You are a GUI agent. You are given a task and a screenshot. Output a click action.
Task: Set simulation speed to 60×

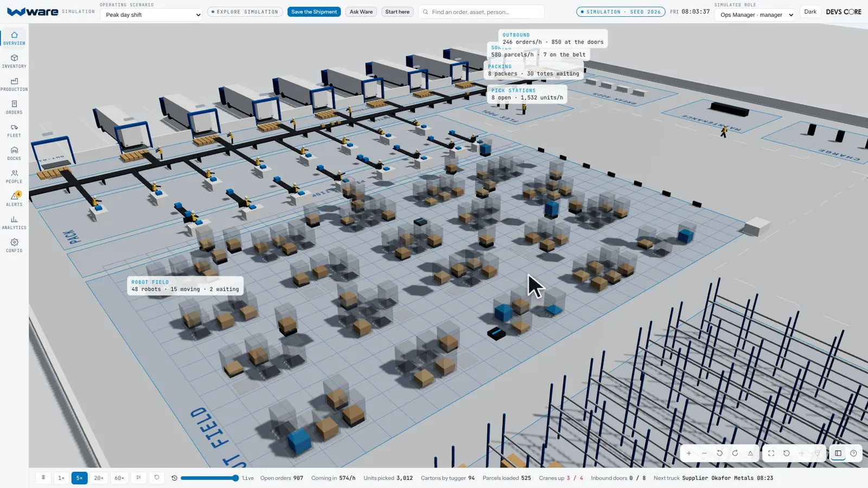coord(119,478)
